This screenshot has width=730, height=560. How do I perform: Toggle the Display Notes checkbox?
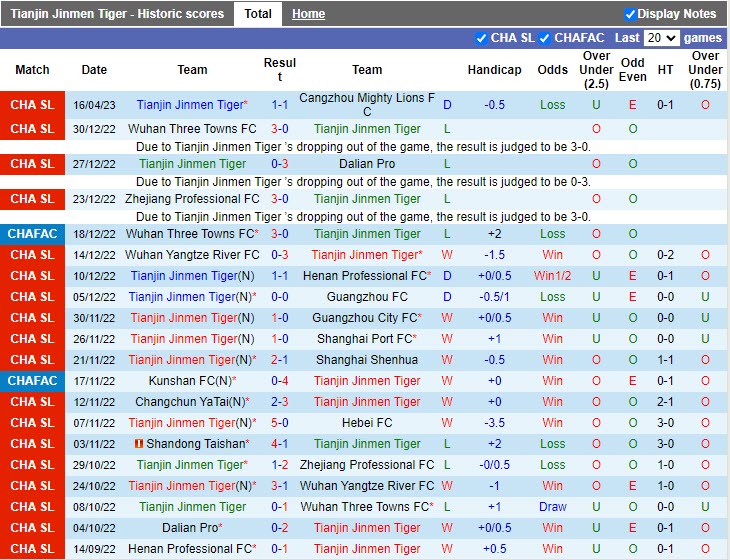point(630,14)
